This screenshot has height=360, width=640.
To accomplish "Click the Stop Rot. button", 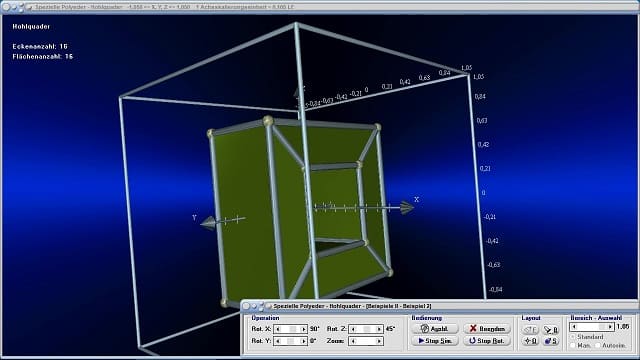I will click(x=487, y=341).
